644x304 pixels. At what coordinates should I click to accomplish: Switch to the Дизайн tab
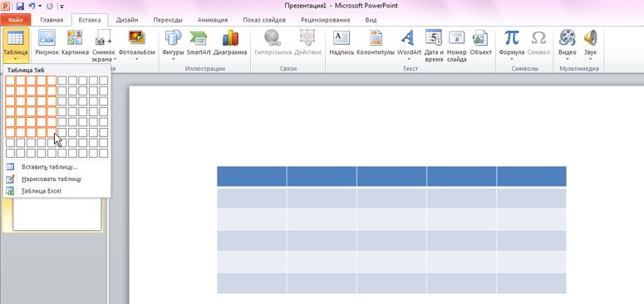(127, 20)
